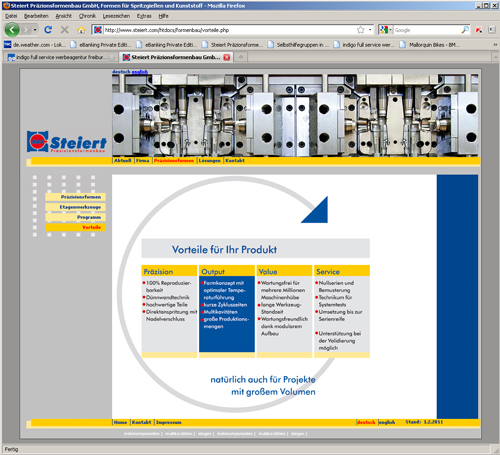
Task: Open a new tab with the plus button
Action: tap(241, 57)
